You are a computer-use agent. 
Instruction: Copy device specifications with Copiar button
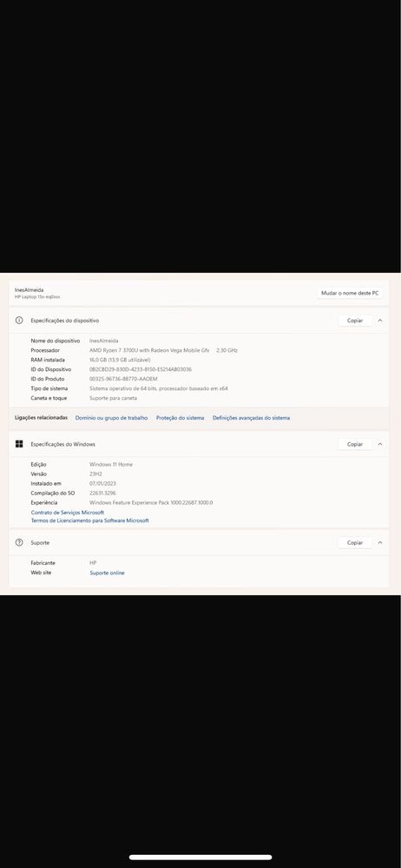[354, 321]
